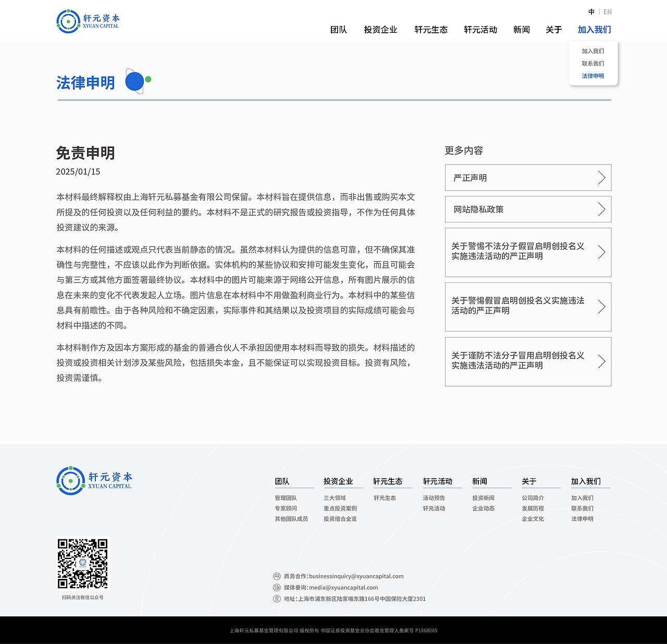Click footer 投资组合全览 link
The width and height of the screenshot is (667, 644).
coord(340,519)
